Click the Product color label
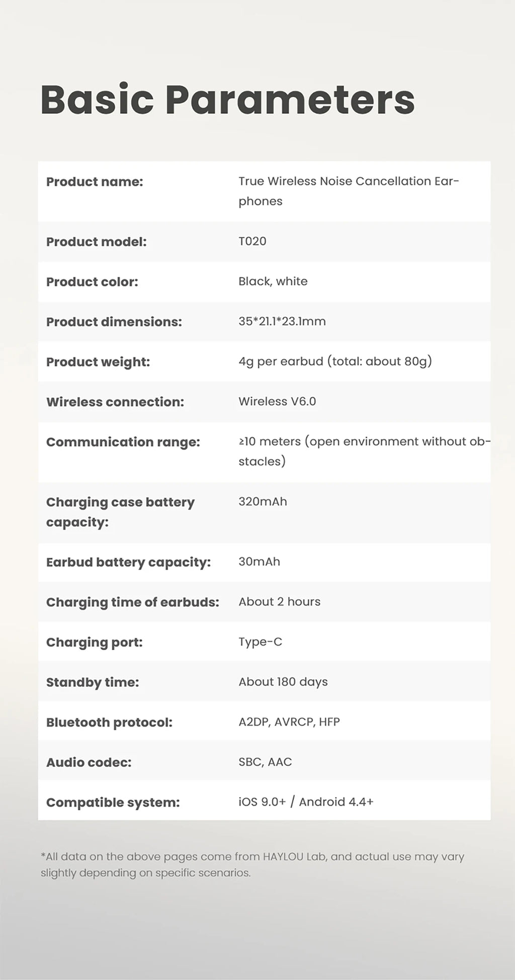Screen dimensions: 515x980 point(92,282)
